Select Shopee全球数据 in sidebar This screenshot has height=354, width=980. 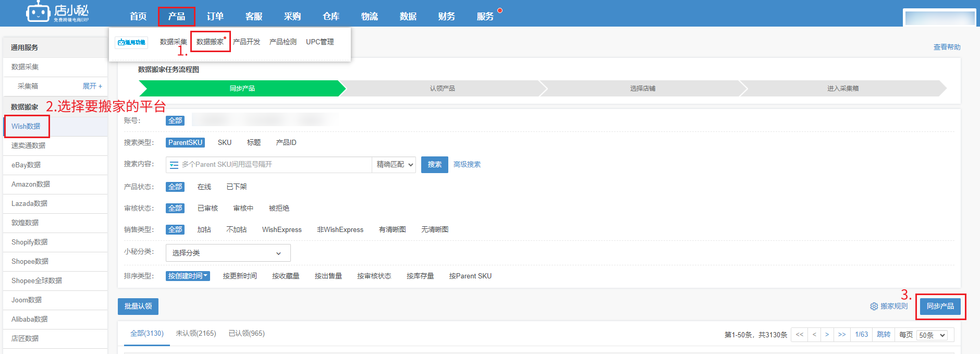[x=55, y=280]
